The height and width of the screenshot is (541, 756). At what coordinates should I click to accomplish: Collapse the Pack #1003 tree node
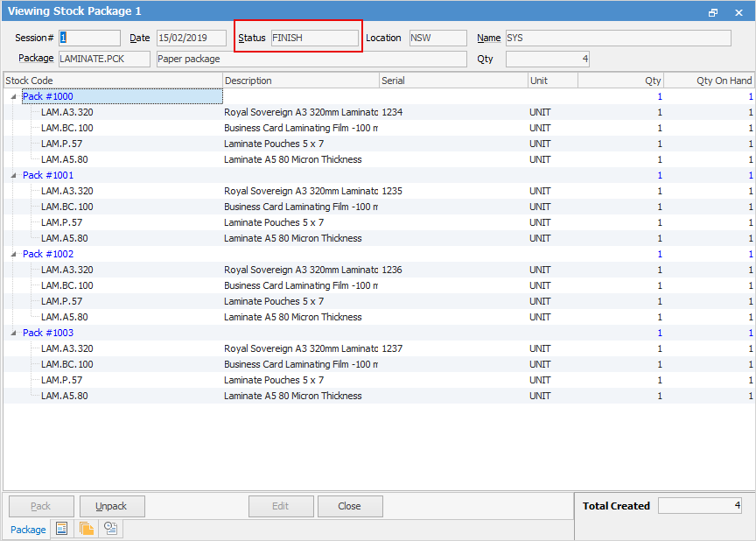point(13,334)
